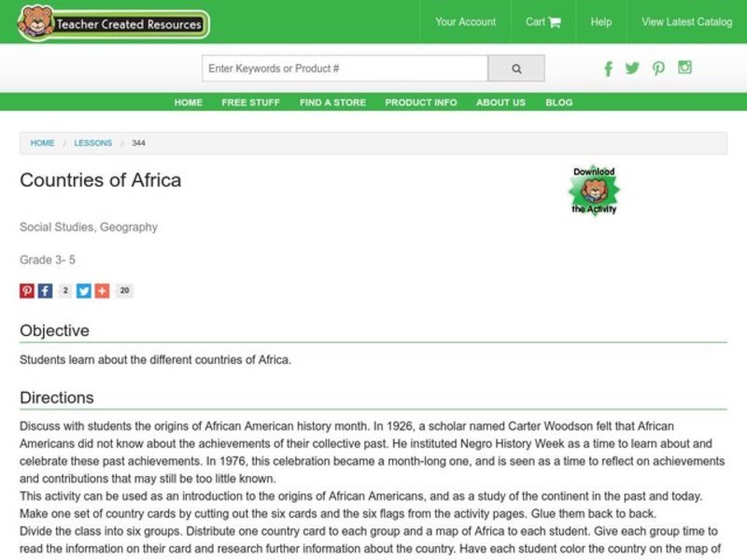Viewport: 747px width, 560px height.
Task: Open the Help page
Action: click(600, 21)
